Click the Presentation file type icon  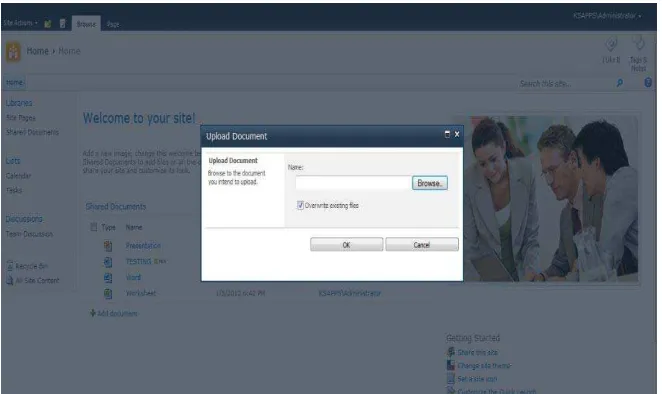[x=108, y=245]
